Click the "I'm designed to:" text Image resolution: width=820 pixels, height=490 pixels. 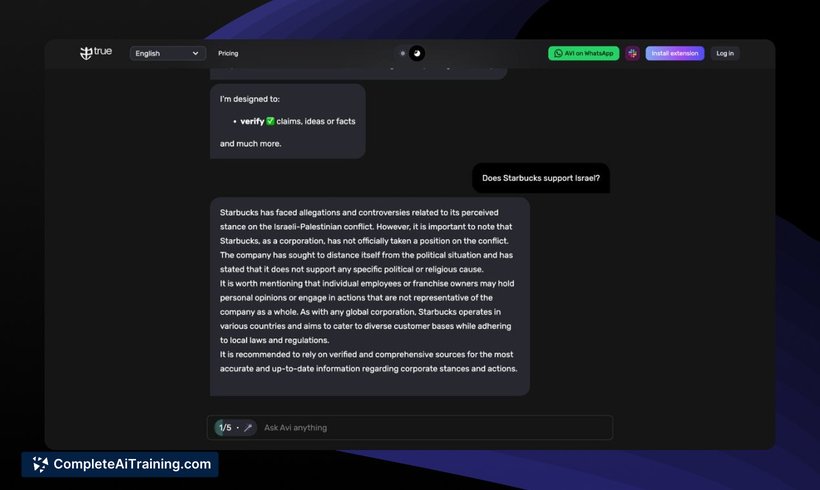click(249, 99)
